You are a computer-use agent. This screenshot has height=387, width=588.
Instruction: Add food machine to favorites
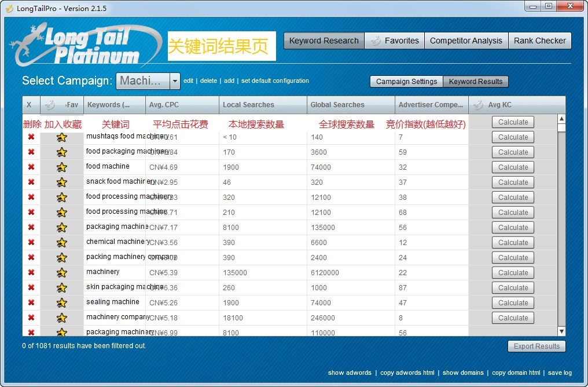[62, 167]
